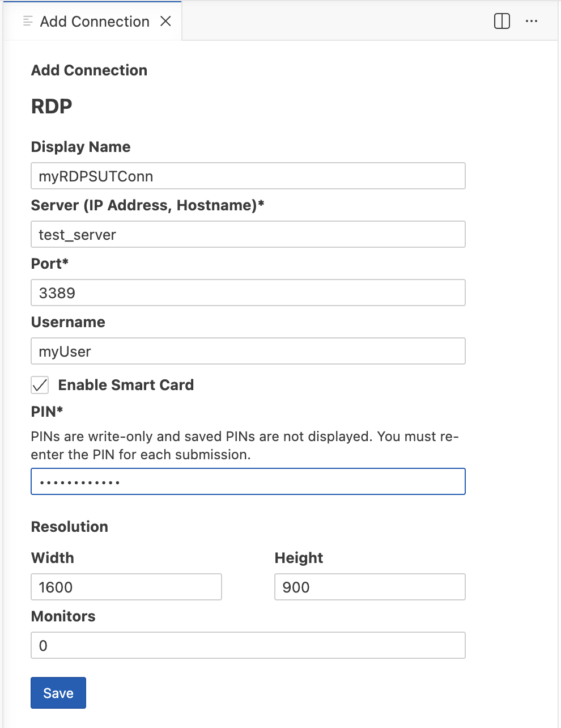The image size is (561, 728).
Task: Click the Username field showing myUser
Action: pos(248,351)
